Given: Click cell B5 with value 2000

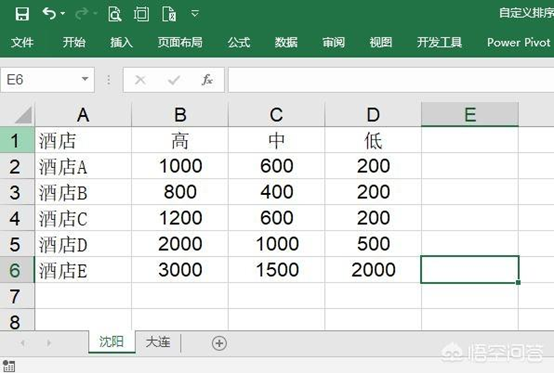Looking at the screenshot, I should pyautogui.click(x=180, y=244).
